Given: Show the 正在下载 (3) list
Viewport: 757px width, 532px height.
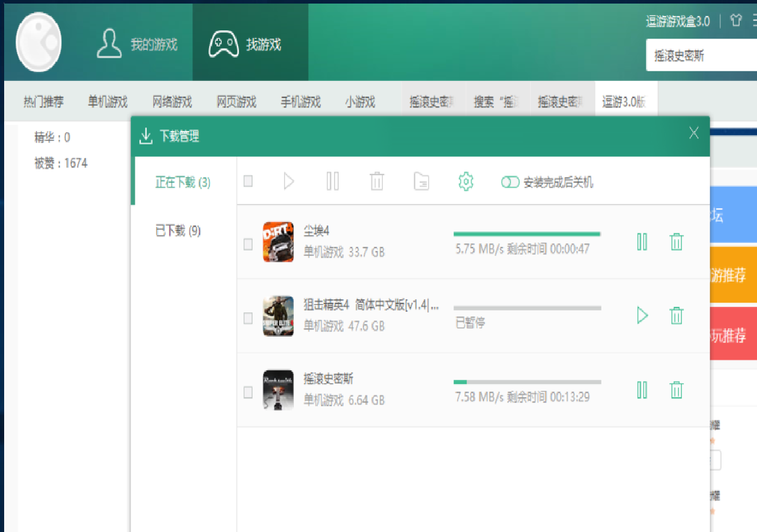Looking at the screenshot, I should (183, 182).
